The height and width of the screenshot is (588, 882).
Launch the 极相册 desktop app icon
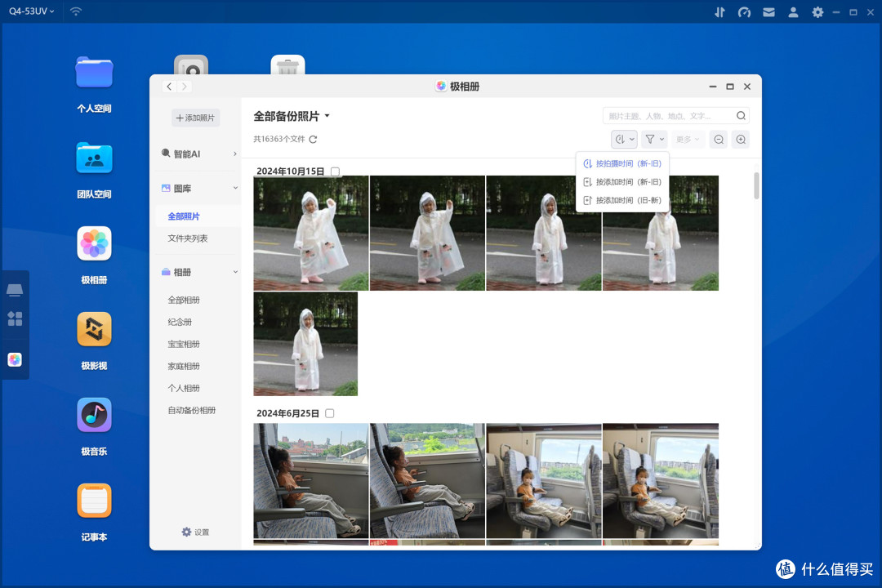click(x=94, y=243)
